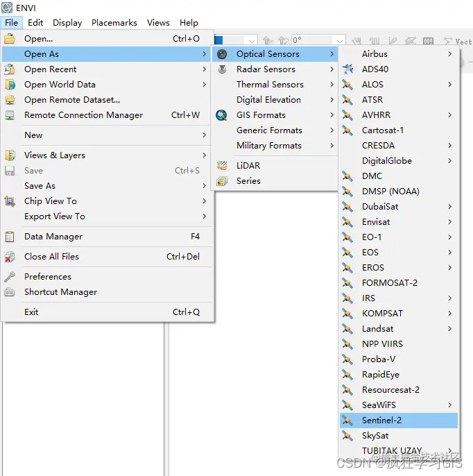Expand the Airbus submenu arrow

point(450,54)
